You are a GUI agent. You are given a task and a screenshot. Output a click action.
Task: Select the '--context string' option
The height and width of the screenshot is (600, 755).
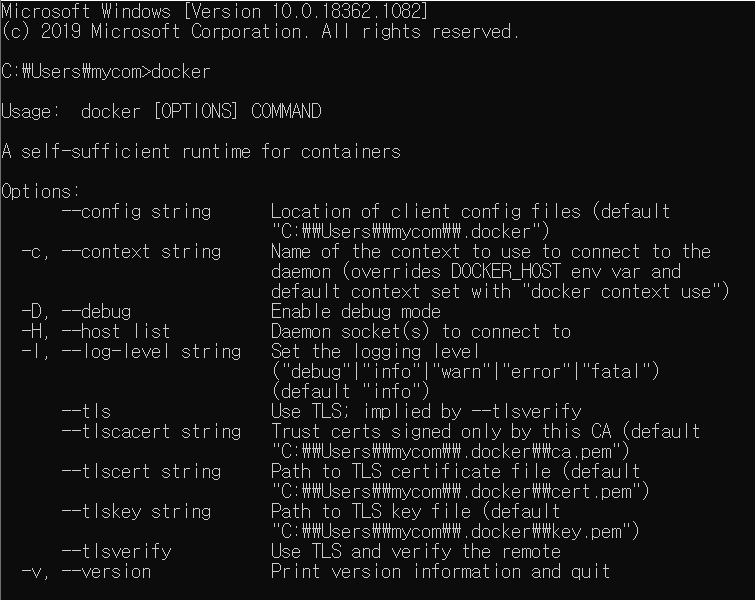coord(141,251)
